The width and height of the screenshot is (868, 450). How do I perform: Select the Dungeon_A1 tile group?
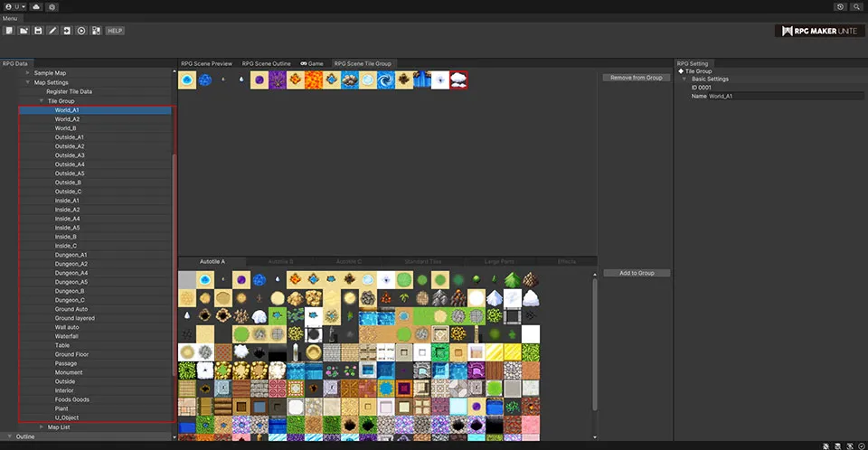coord(71,255)
